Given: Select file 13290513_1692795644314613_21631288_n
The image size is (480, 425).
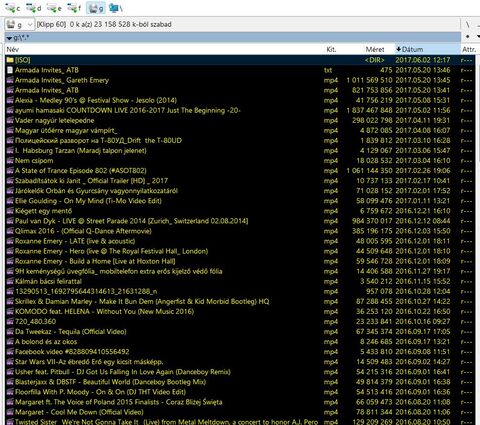Looking at the screenshot, I should (86, 291).
